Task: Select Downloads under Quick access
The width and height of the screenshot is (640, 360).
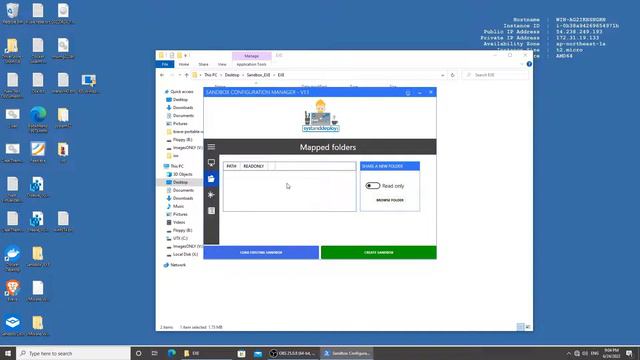Action: 182,108
